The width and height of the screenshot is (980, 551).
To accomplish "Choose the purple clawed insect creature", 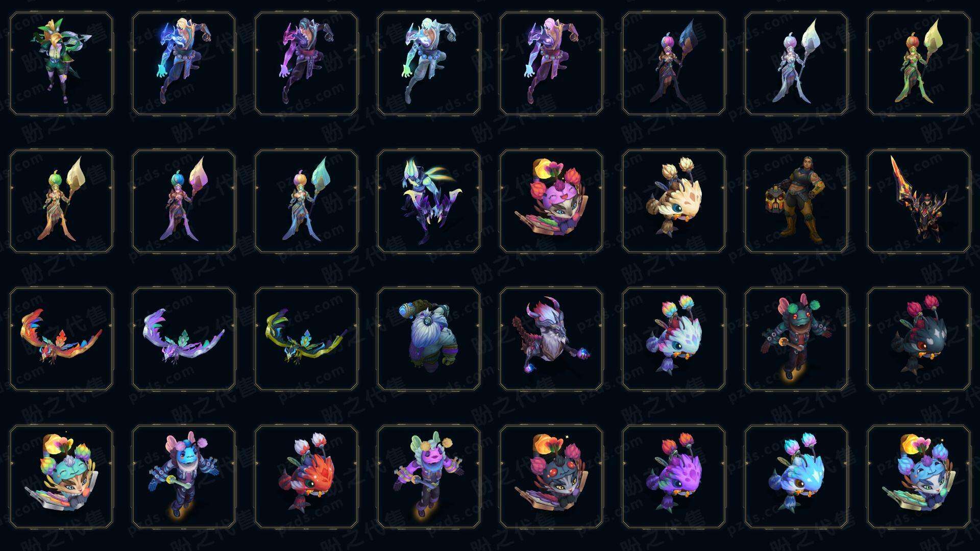I will coord(429,201).
